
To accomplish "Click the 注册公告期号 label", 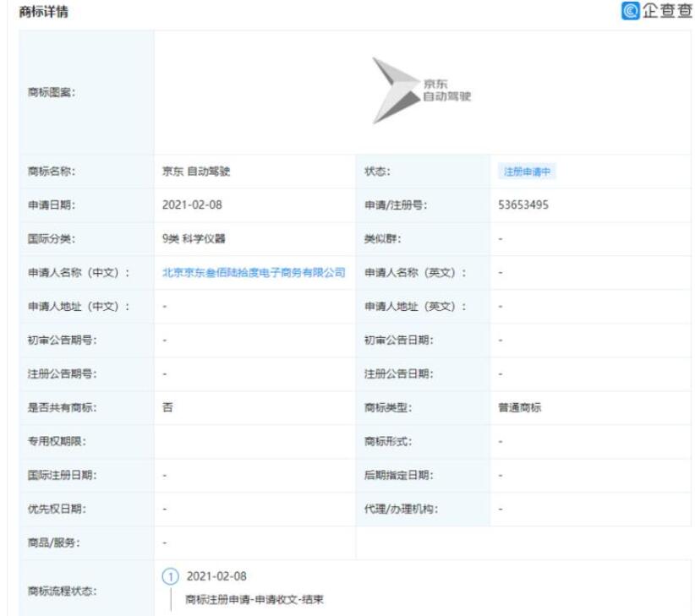I will 62,373.
